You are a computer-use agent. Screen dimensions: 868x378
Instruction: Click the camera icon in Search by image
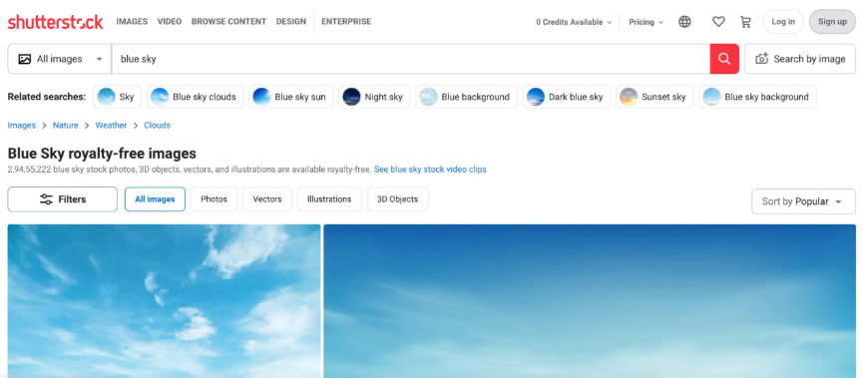click(x=761, y=59)
